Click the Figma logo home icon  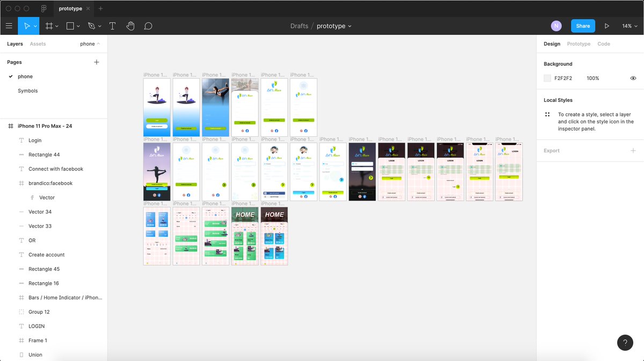pos(43,9)
